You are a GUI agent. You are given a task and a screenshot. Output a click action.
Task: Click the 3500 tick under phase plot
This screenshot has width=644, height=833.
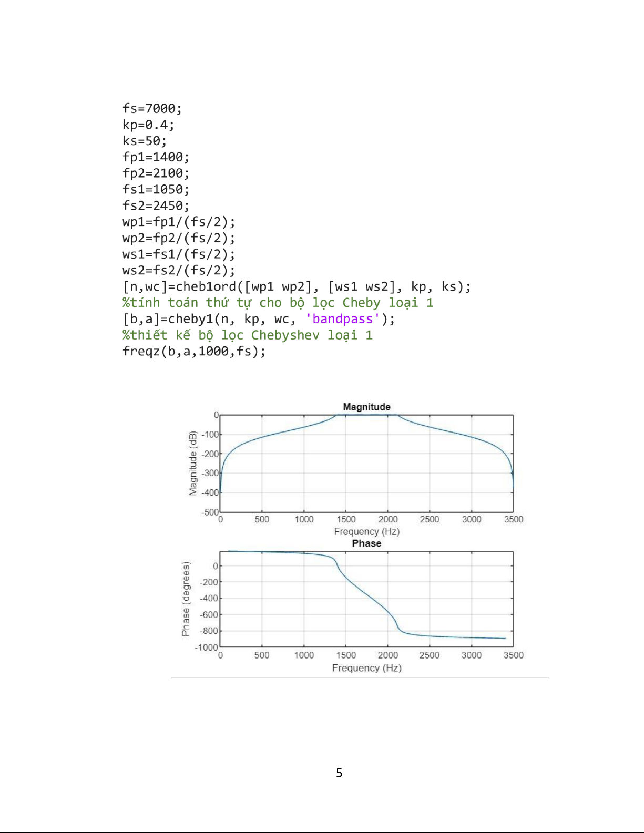click(514, 655)
